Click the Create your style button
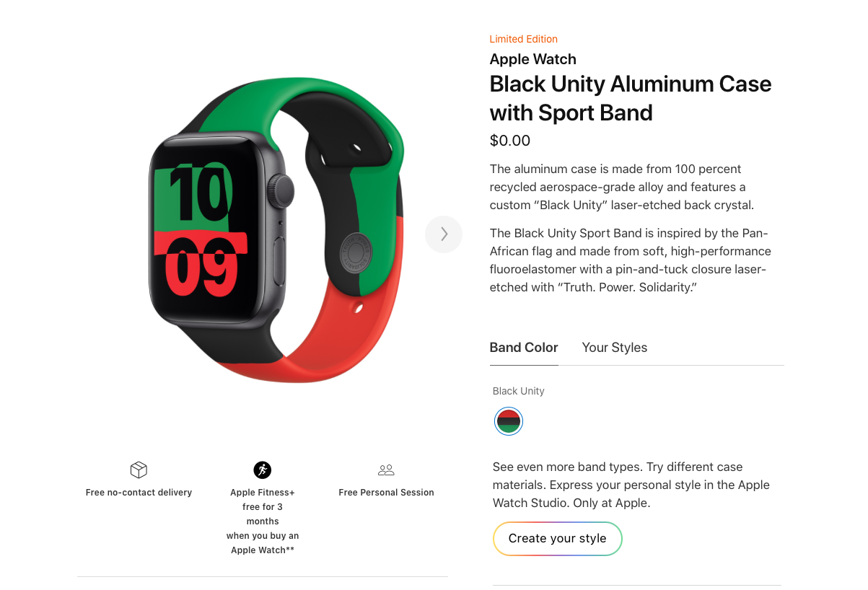 pos(558,539)
